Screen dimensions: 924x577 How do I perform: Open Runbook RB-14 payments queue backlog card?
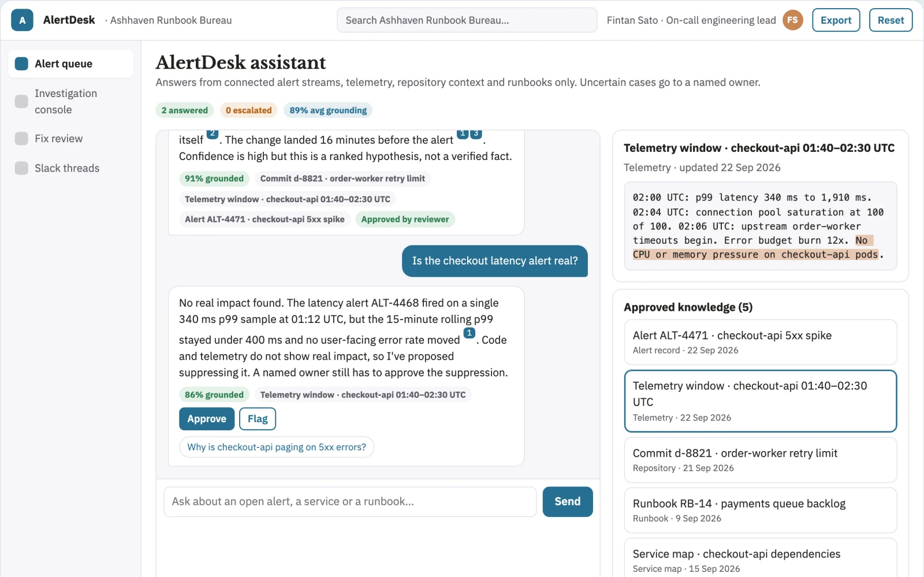tap(761, 510)
